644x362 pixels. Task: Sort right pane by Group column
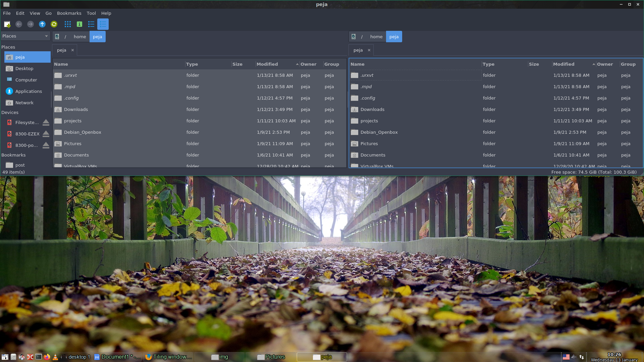(x=631, y=64)
